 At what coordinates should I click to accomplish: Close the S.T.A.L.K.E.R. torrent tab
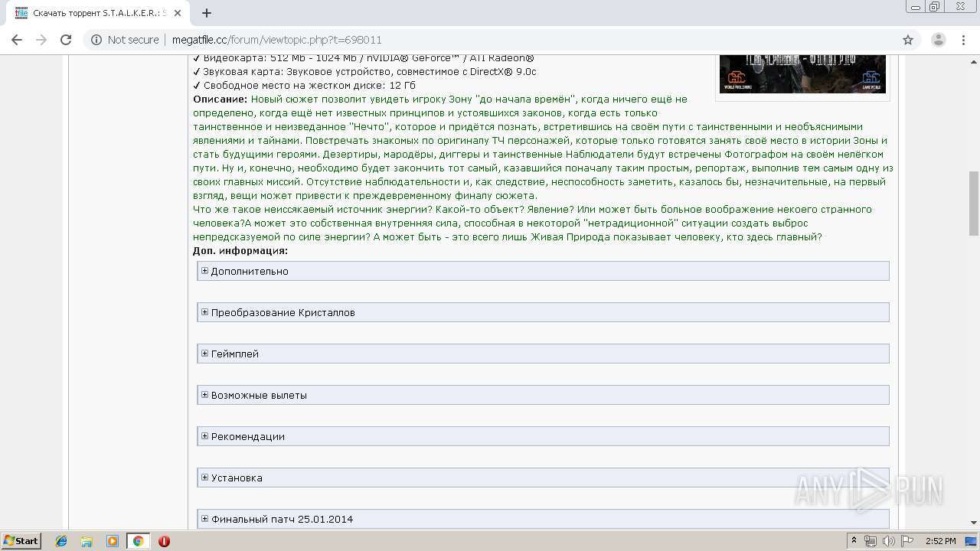point(178,13)
